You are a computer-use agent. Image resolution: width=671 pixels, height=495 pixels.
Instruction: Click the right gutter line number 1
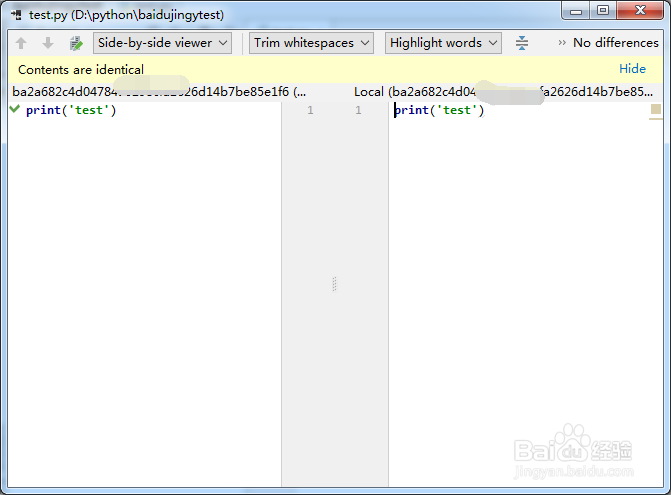358,110
